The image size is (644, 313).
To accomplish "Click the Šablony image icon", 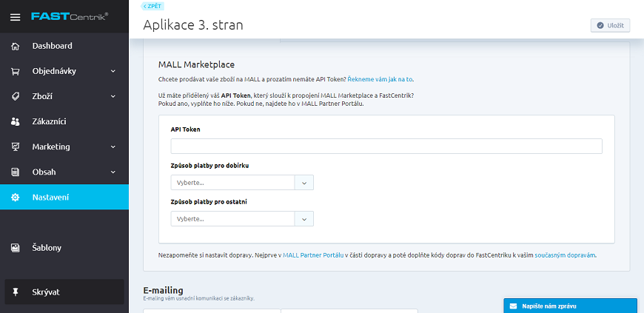I will click(16, 248).
